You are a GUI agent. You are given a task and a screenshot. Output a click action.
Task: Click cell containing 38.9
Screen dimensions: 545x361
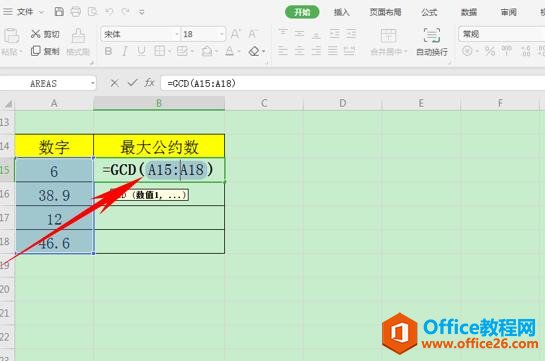click(x=54, y=194)
